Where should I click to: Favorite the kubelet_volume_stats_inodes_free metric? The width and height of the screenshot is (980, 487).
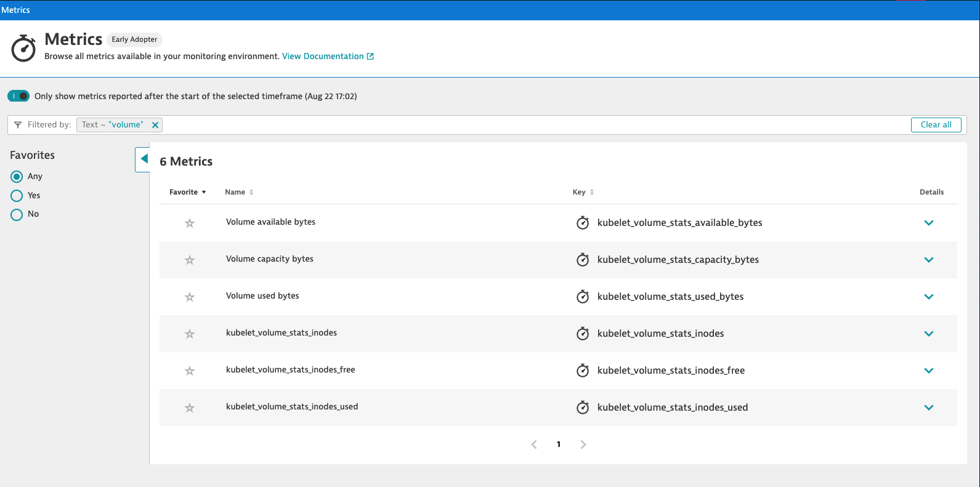point(190,371)
